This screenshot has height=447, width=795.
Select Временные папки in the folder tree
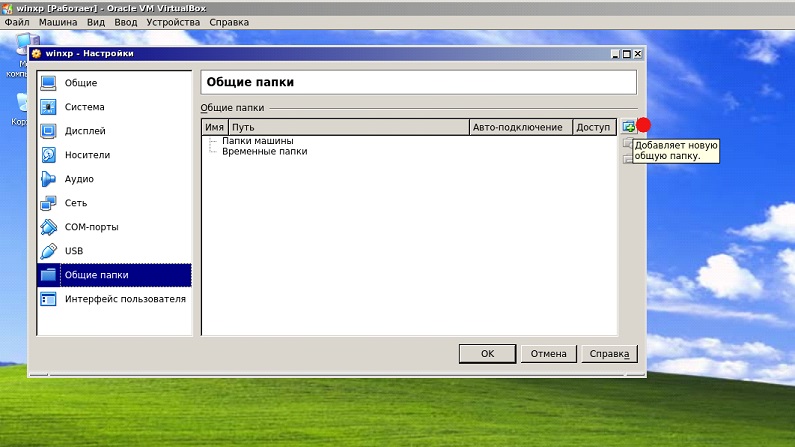click(264, 152)
